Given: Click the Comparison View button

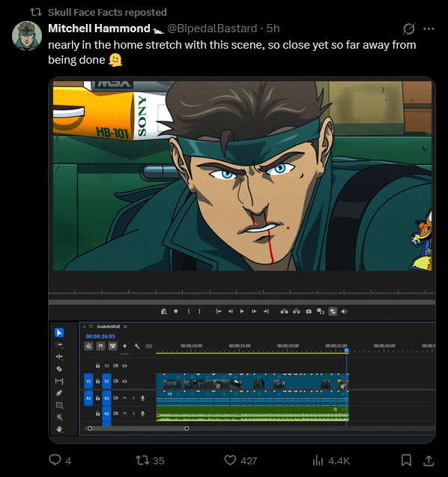Looking at the screenshot, I should point(321,312).
